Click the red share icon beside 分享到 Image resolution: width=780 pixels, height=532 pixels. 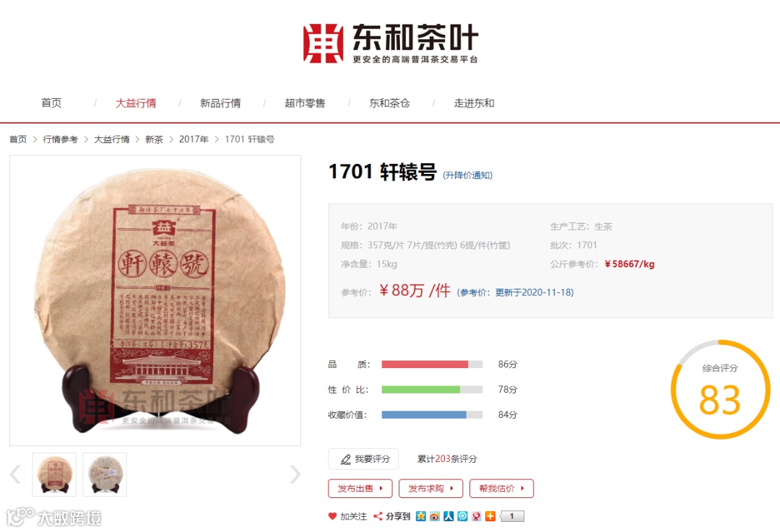point(378,516)
